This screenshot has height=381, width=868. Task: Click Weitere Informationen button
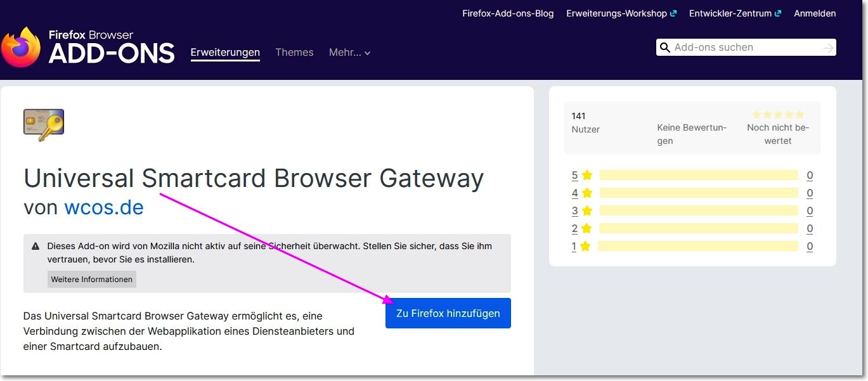[x=92, y=280]
